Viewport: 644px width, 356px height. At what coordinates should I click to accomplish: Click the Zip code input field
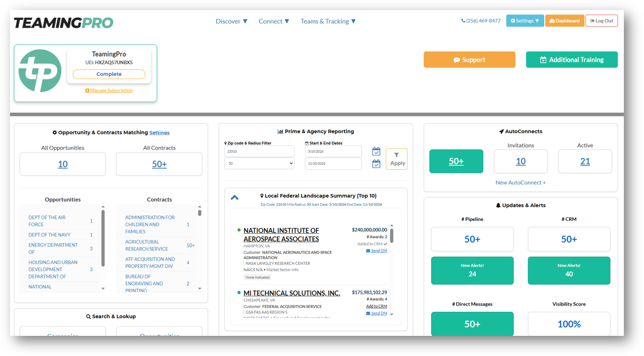(x=259, y=151)
